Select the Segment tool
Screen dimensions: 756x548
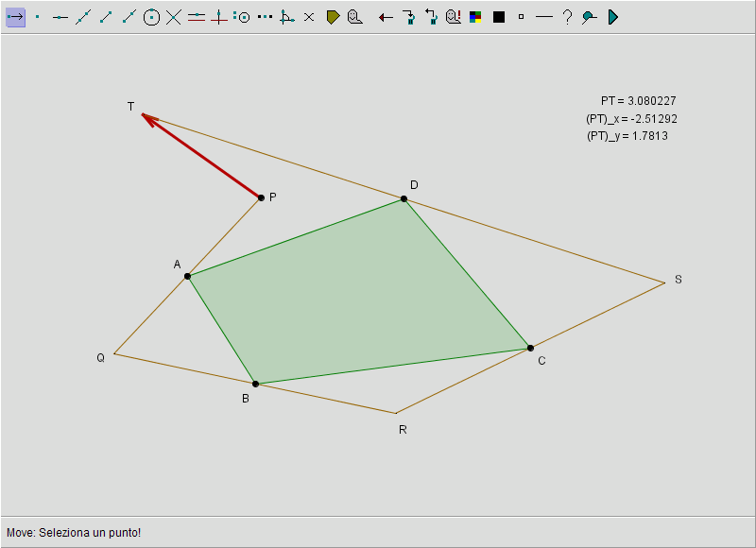tap(106, 17)
